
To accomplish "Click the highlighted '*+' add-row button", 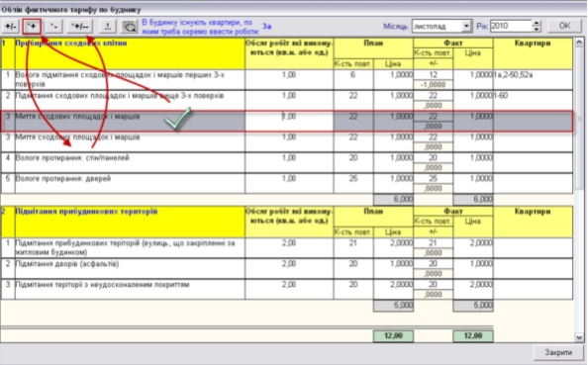I will click(x=32, y=27).
